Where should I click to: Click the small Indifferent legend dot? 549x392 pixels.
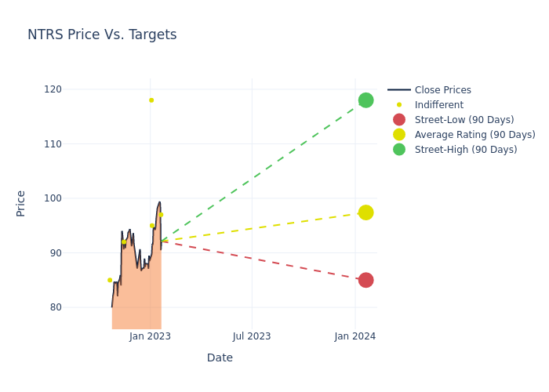pos(399,105)
